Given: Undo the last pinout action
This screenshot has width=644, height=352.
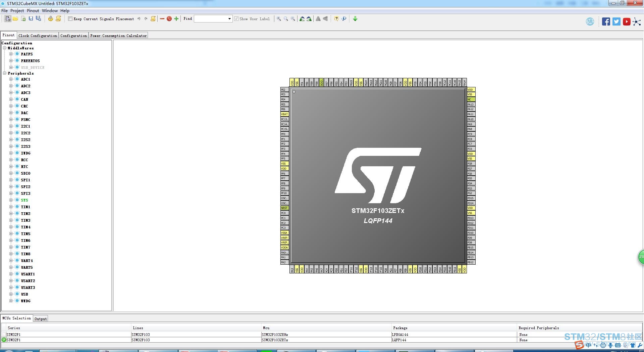Looking at the screenshot, I should click(139, 19).
